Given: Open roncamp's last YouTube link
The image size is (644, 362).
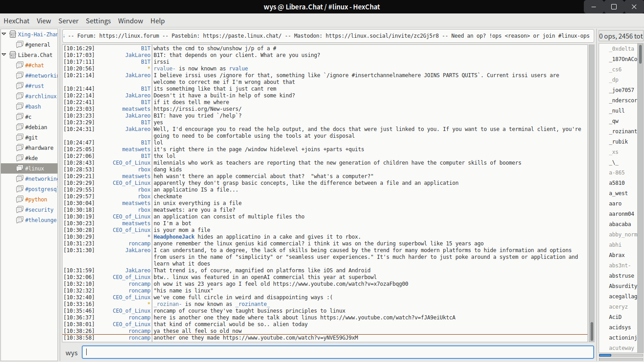Looking at the screenshot, I should 290,338.
